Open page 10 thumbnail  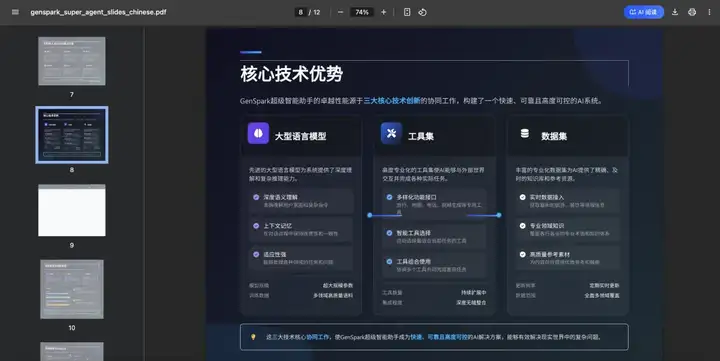pyautogui.click(x=72, y=289)
